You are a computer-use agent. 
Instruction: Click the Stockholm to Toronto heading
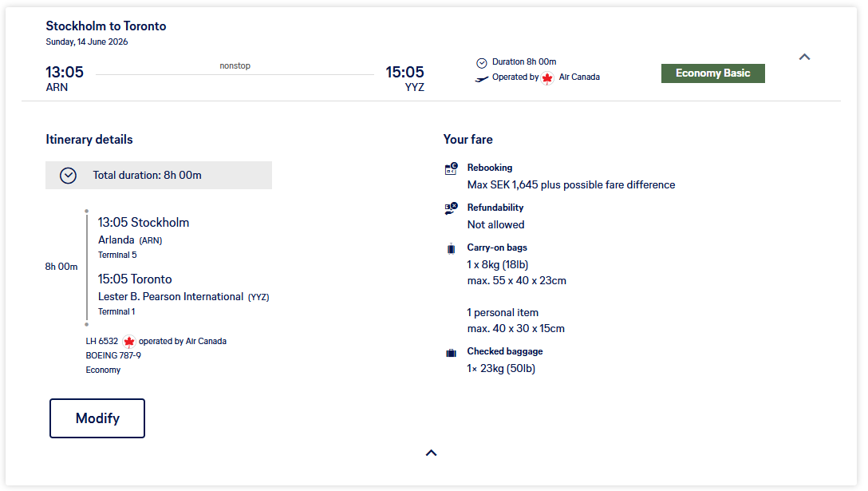(106, 26)
